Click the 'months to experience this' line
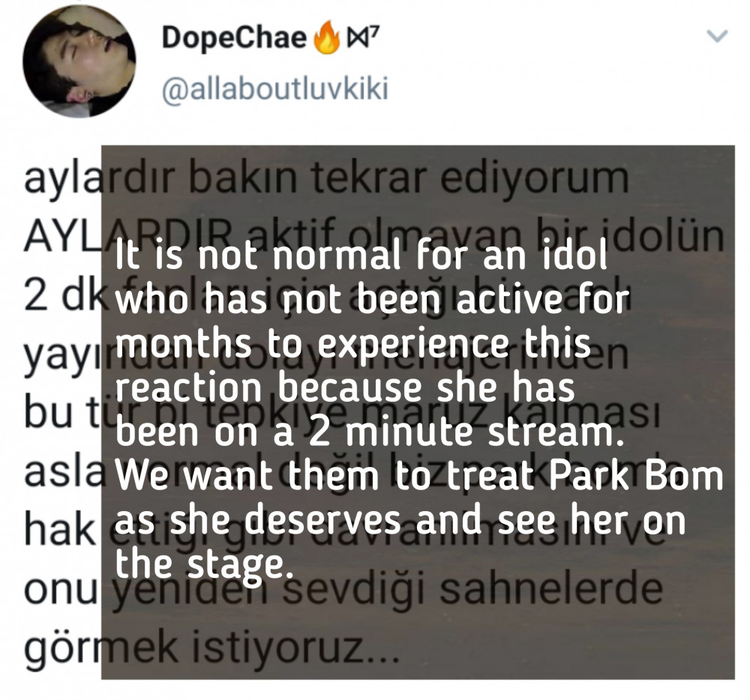The width and height of the screenshot is (750, 700). tap(353, 345)
